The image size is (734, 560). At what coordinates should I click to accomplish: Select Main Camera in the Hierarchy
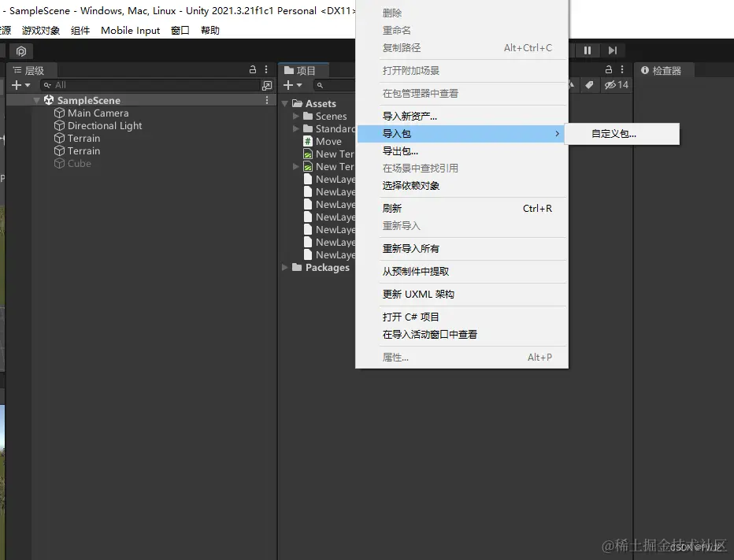(98, 113)
